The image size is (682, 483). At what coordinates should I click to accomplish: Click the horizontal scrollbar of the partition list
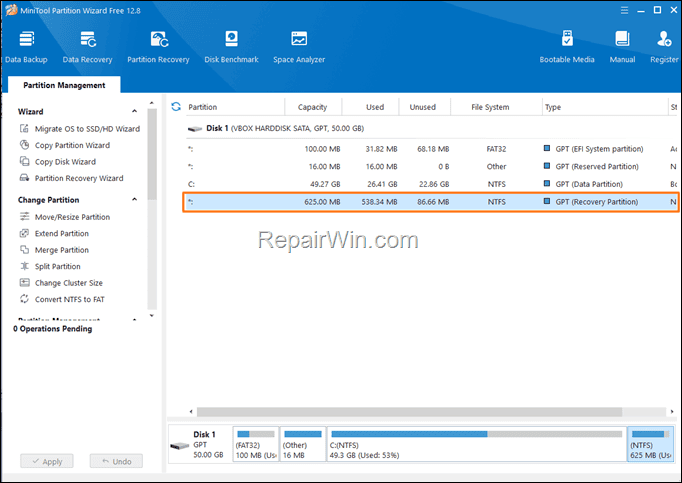409,412
